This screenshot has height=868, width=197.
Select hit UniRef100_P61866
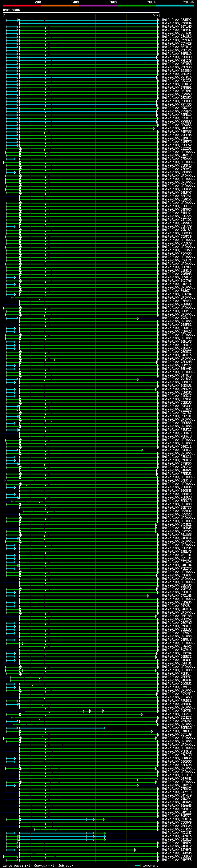pos(177,535)
